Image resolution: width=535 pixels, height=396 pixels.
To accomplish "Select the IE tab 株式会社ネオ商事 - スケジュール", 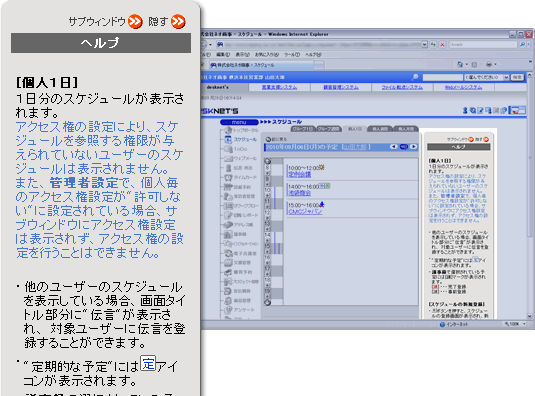I will click(261, 65).
